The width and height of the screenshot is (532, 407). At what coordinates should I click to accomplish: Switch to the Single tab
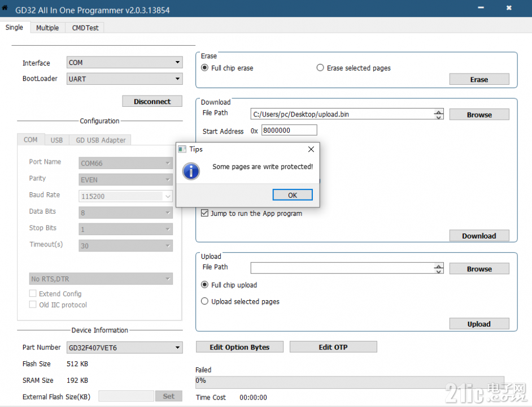[x=14, y=28]
